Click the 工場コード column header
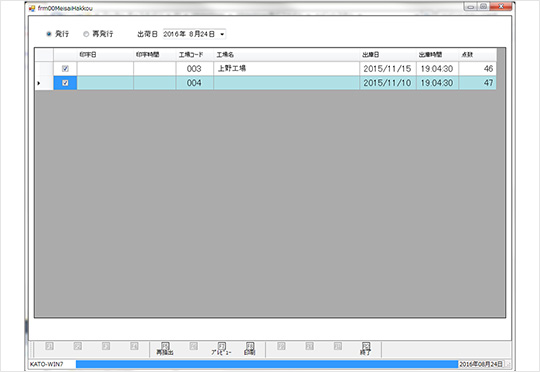Screen dimensions: 540x372 [x=195, y=55]
